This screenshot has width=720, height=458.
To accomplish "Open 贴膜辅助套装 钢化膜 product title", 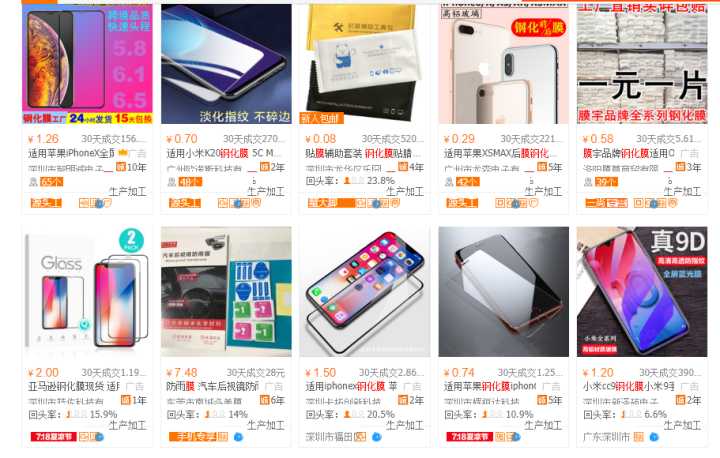I will click(359, 153).
